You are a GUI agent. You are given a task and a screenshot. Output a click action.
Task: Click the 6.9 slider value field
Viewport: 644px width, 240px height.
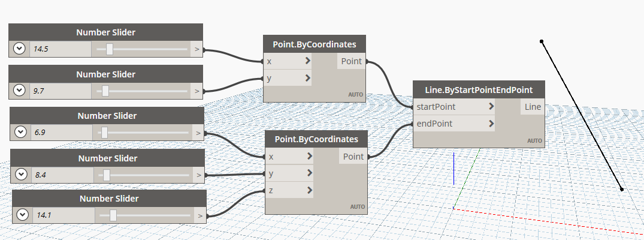pyautogui.click(x=62, y=133)
